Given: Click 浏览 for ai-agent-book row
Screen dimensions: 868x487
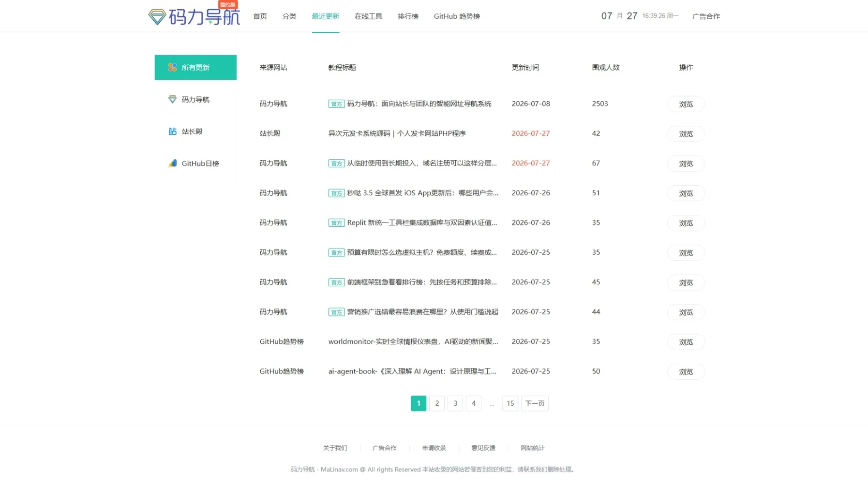Looking at the screenshot, I should coord(686,372).
